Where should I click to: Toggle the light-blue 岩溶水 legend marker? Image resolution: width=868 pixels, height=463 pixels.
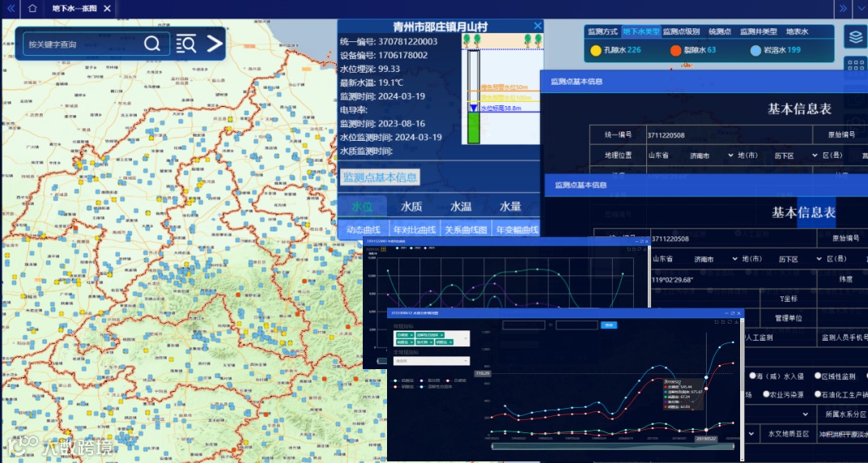pyautogui.click(x=755, y=50)
